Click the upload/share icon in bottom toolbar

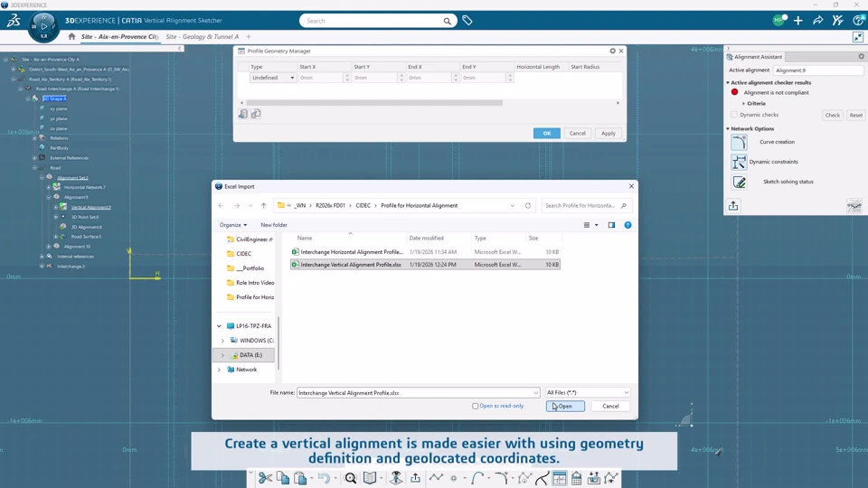[x=415, y=478]
